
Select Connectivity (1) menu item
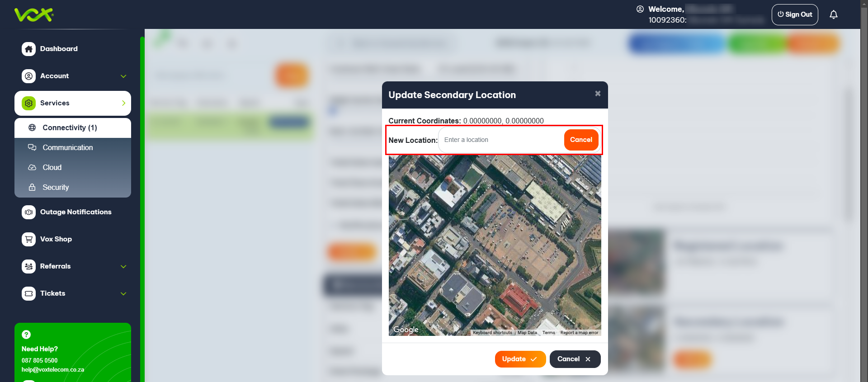coord(70,128)
